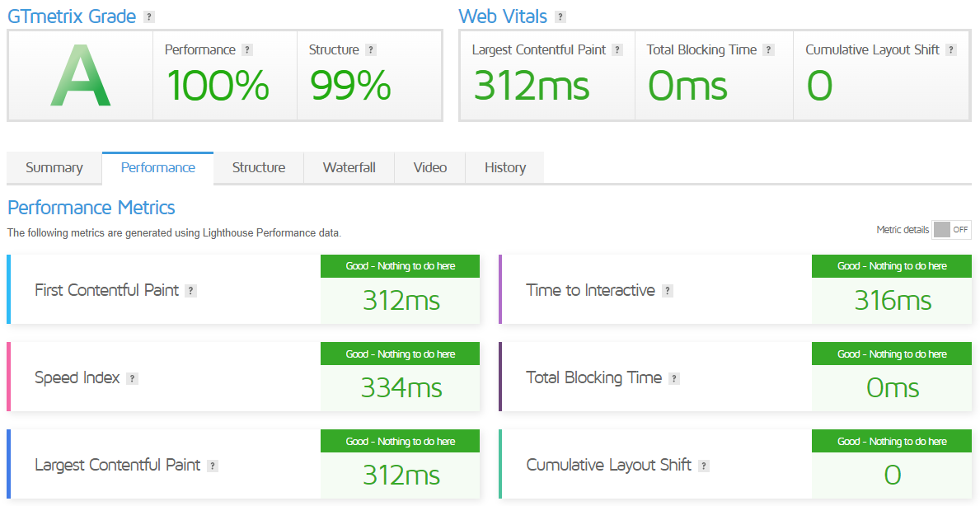Click the 100% Performance score

point(218,85)
